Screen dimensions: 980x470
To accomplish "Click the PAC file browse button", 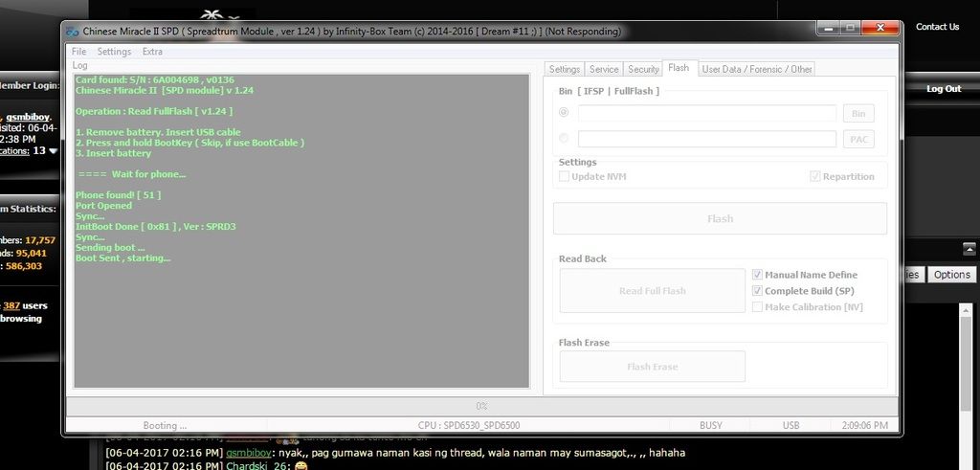I will click(x=858, y=139).
